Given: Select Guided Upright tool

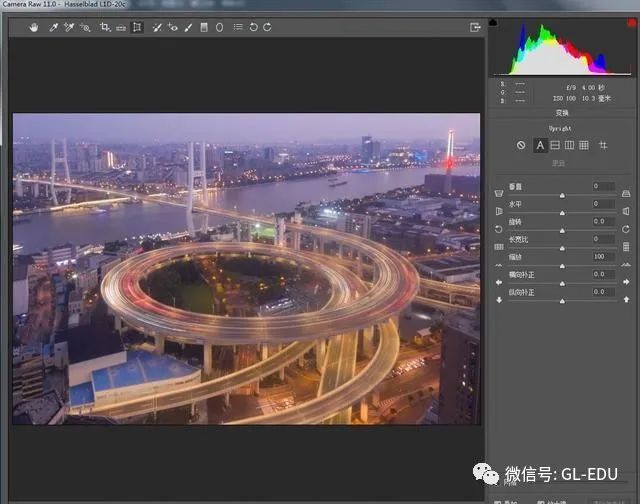Looking at the screenshot, I should pos(603,145).
